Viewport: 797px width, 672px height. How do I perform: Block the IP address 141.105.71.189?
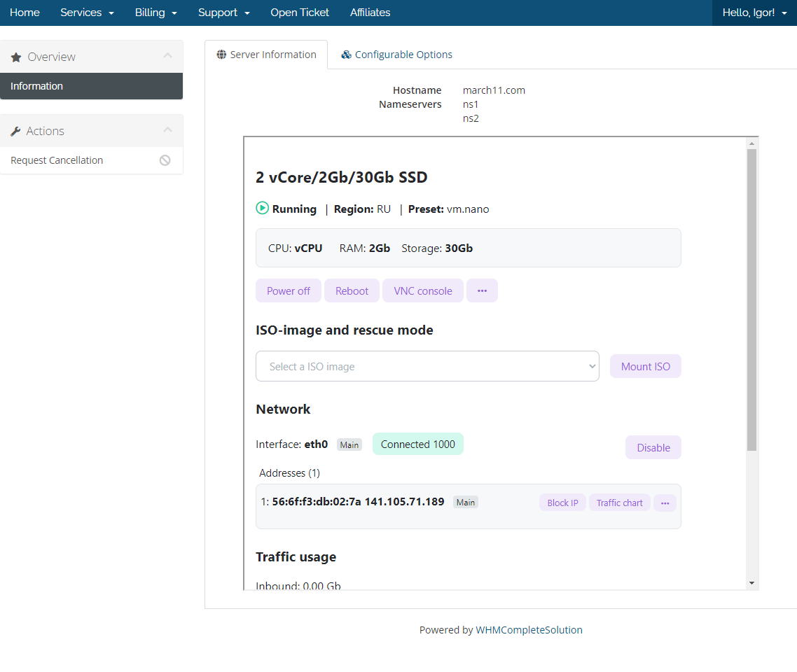pos(562,503)
